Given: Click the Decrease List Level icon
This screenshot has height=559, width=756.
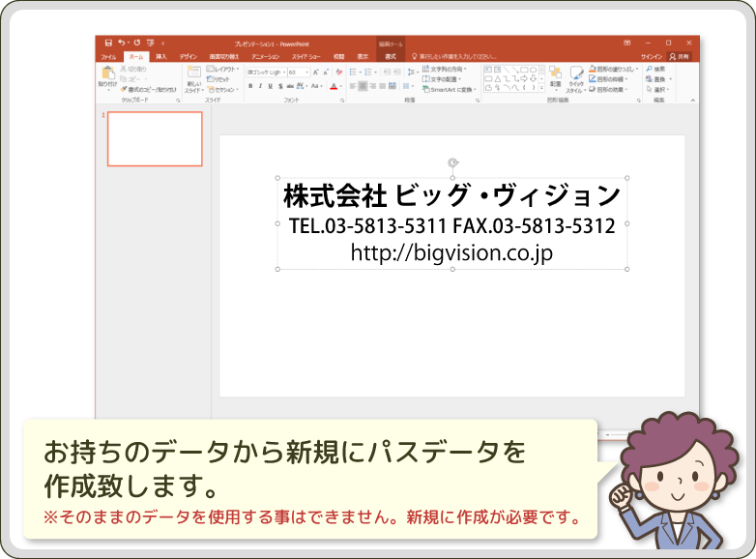Looking at the screenshot, I should point(387,73).
